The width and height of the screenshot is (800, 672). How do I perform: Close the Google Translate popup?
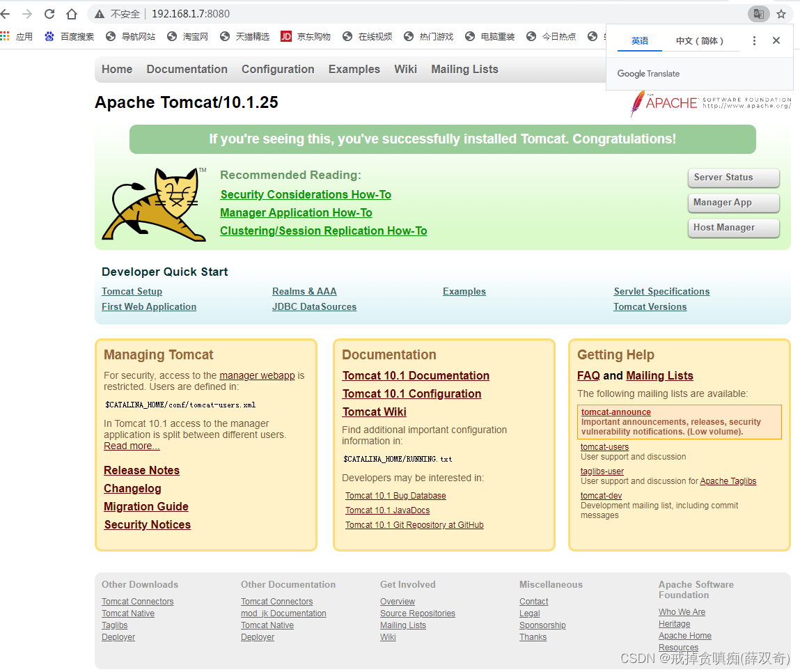(776, 40)
